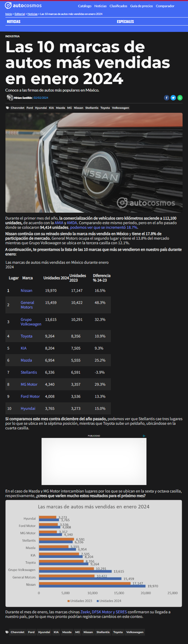Follow the Editorial breadcrumb link

coord(20,14)
